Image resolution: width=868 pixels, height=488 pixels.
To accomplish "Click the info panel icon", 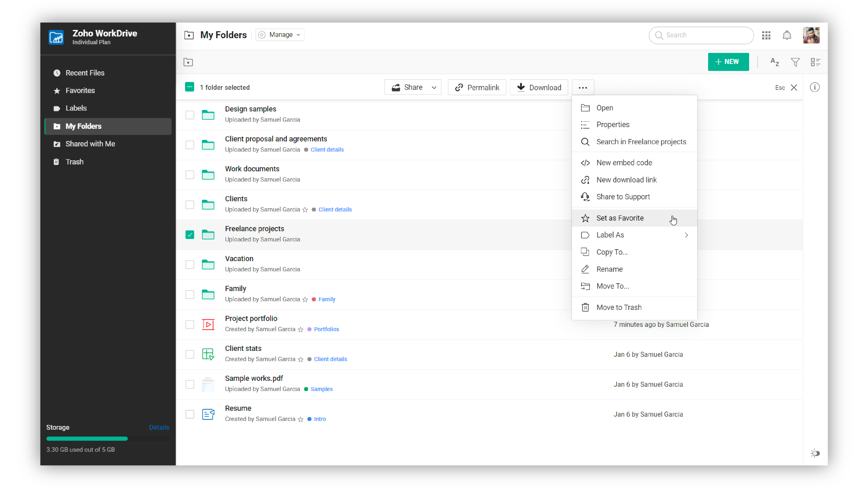I will [x=815, y=87].
